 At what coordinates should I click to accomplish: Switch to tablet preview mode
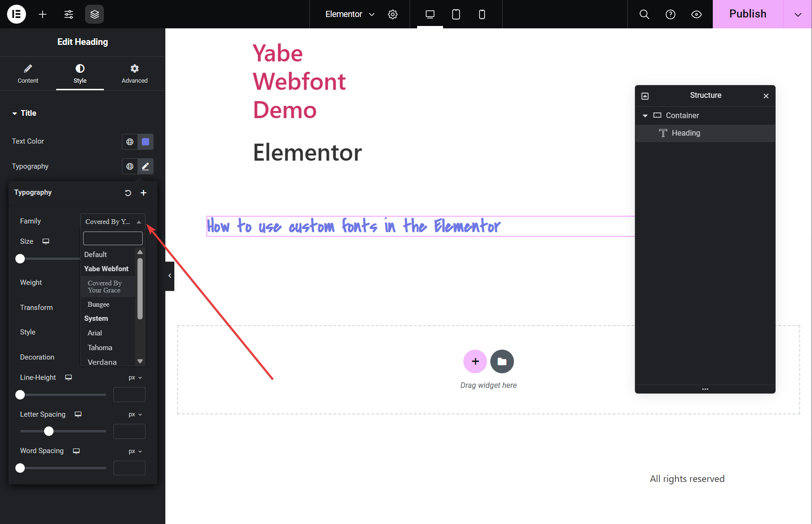(x=456, y=14)
